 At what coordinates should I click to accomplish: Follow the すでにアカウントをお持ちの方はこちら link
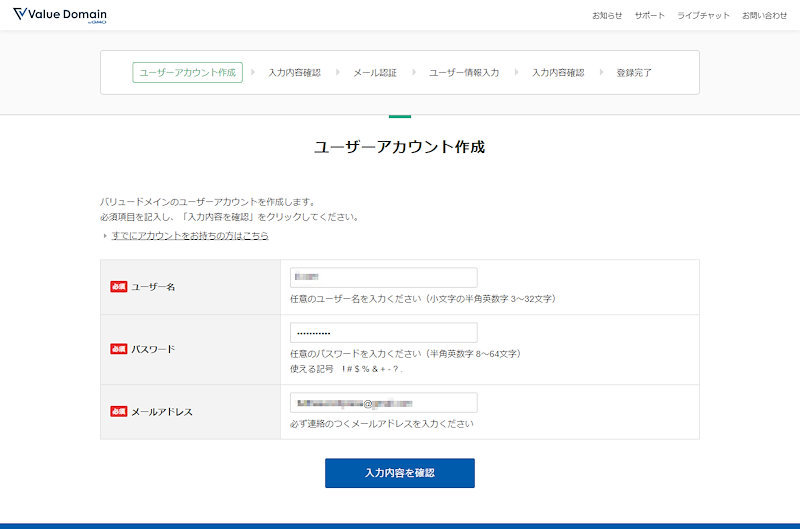click(190, 236)
